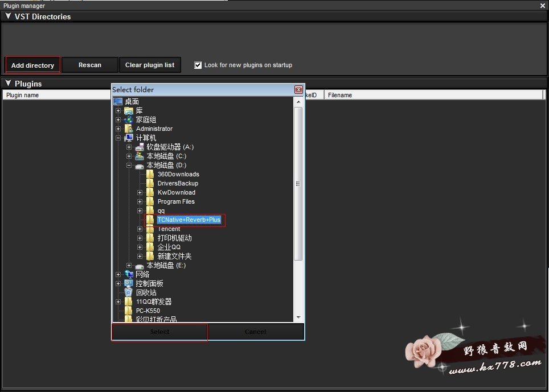The image size is (549, 392).
Task: Click the 家庭组 homegroup icon
Action: (x=129, y=119)
